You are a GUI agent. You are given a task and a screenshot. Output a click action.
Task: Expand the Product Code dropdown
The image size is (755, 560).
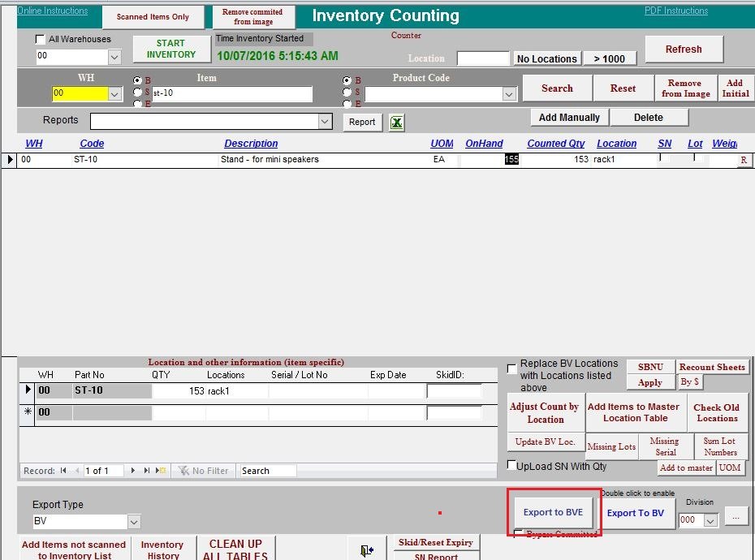(509, 94)
